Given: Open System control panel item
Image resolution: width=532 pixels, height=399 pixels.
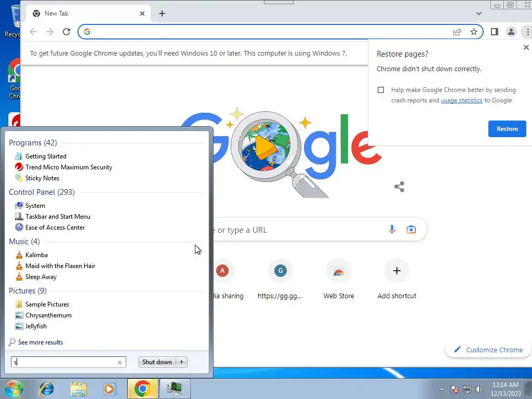Looking at the screenshot, I should (30, 206).
